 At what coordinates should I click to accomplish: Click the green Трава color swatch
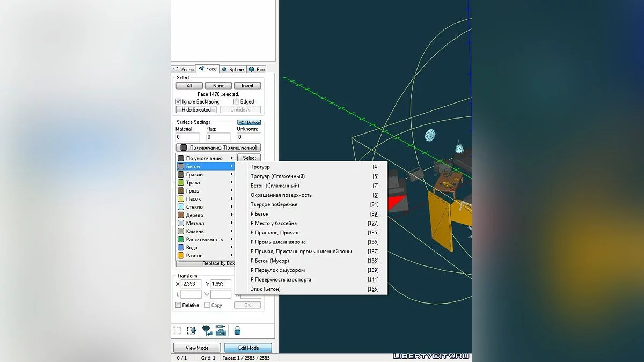[181, 183]
